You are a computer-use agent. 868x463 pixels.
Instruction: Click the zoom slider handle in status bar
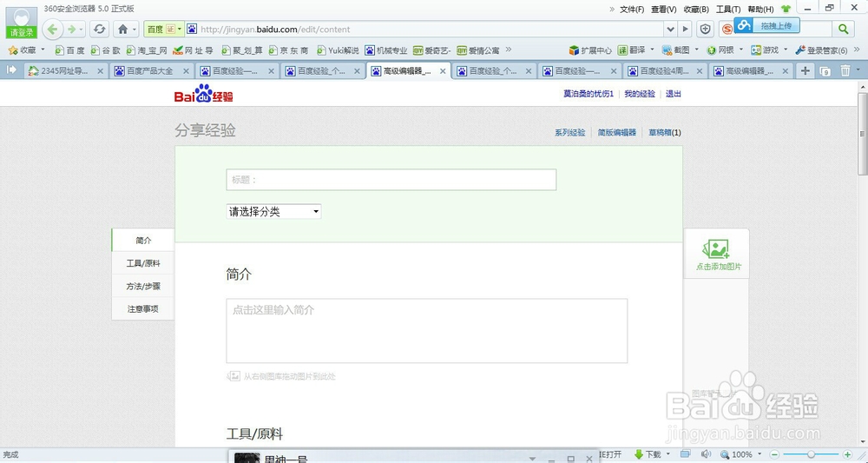tap(811, 454)
